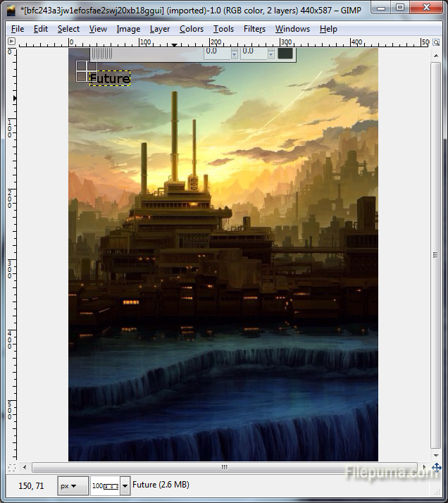Open the Windows menu
This screenshot has height=503, width=448.
292,29
